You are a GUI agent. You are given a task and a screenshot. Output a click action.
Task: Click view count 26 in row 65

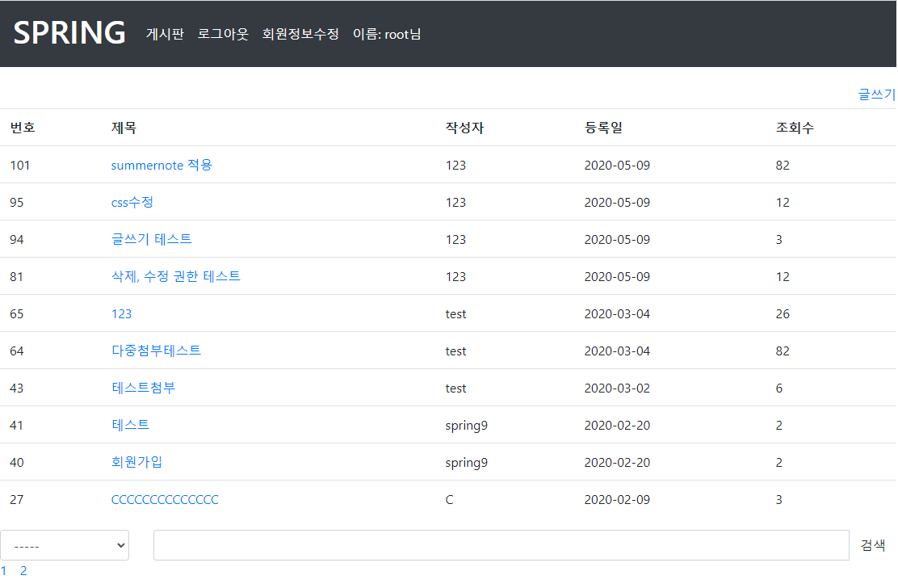pyautogui.click(x=783, y=313)
